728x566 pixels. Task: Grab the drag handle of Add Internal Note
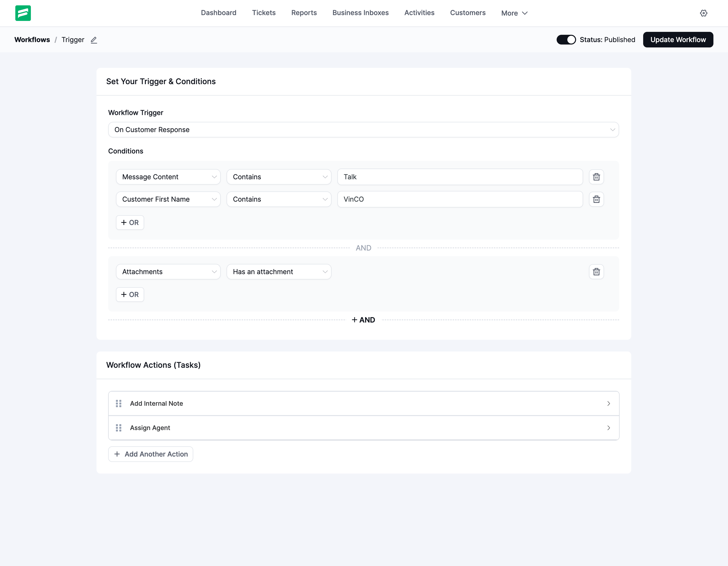click(118, 403)
